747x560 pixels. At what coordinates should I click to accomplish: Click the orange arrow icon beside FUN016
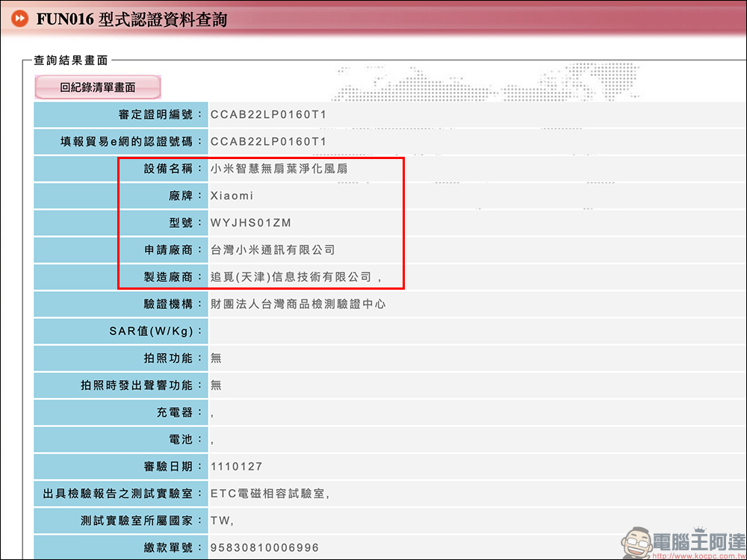coord(20,19)
